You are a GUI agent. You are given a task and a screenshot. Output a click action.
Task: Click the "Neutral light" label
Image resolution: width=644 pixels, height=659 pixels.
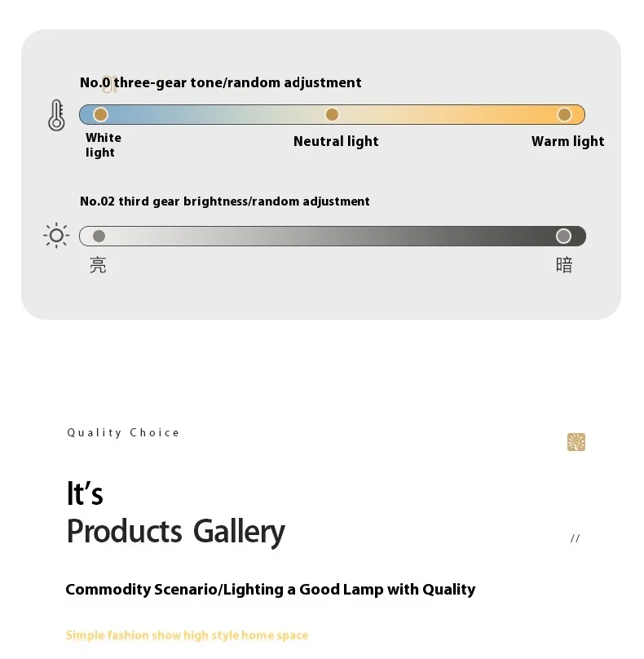pos(336,141)
